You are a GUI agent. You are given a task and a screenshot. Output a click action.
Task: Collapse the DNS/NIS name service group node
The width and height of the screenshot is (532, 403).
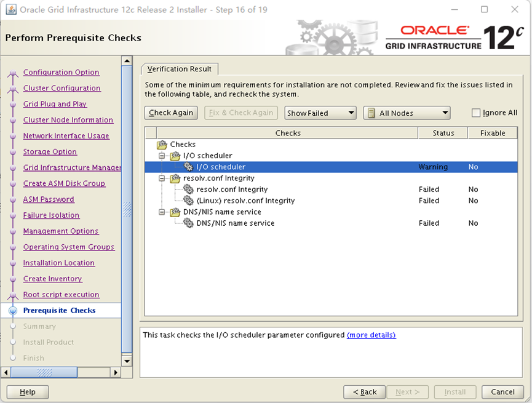pyautogui.click(x=162, y=212)
